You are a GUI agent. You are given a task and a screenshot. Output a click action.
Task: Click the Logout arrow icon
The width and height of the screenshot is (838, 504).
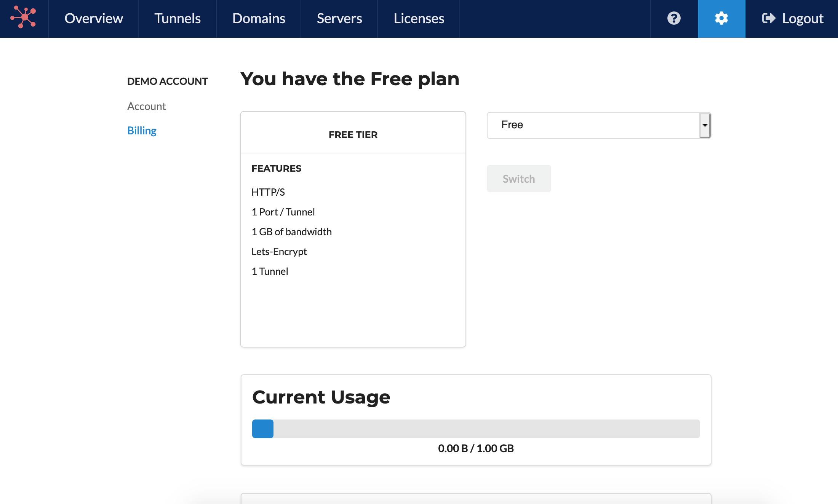point(769,18)
